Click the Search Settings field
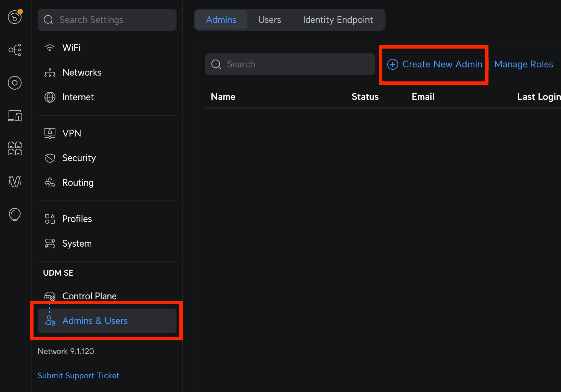 point(107,19)
